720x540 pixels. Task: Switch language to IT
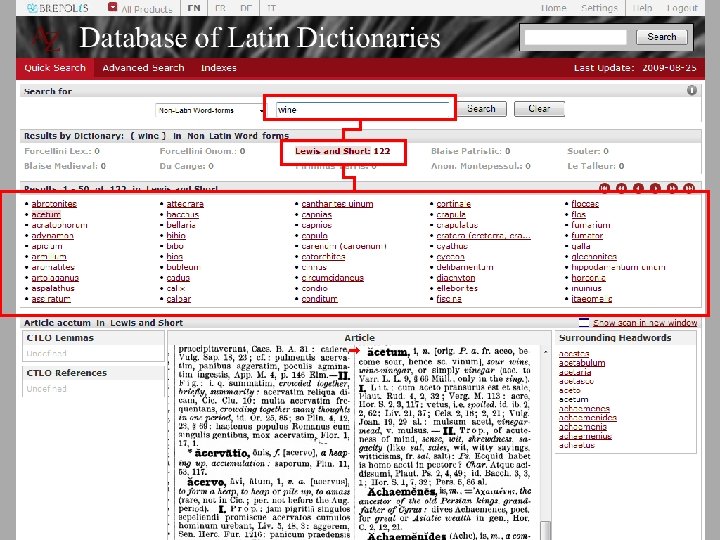click(272, 8)
